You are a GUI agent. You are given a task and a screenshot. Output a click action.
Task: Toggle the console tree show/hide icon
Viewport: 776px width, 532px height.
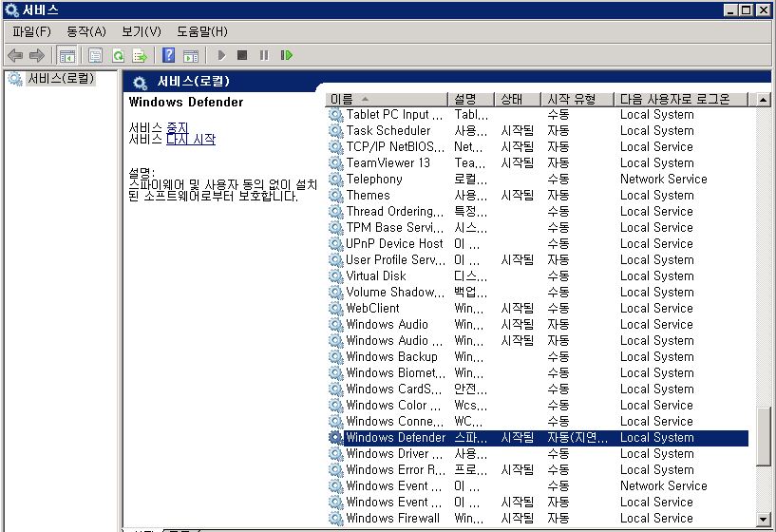tap(66, 55)
